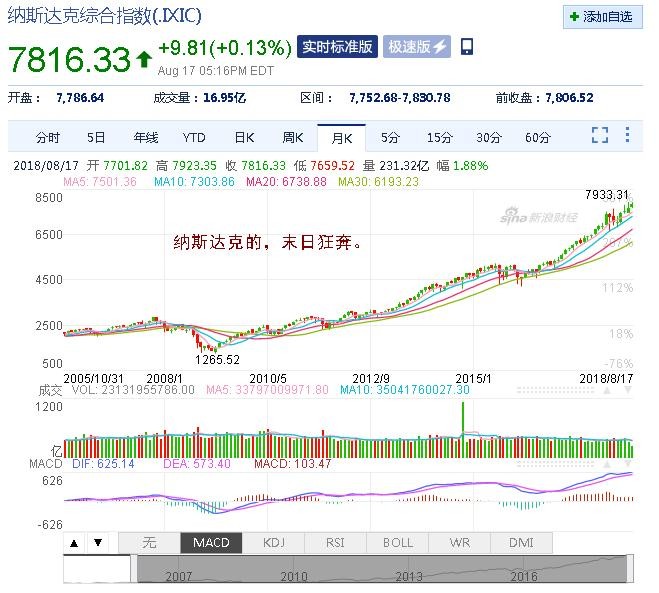
Task: Open the three-dot more options menu
Action: point(627,135)
